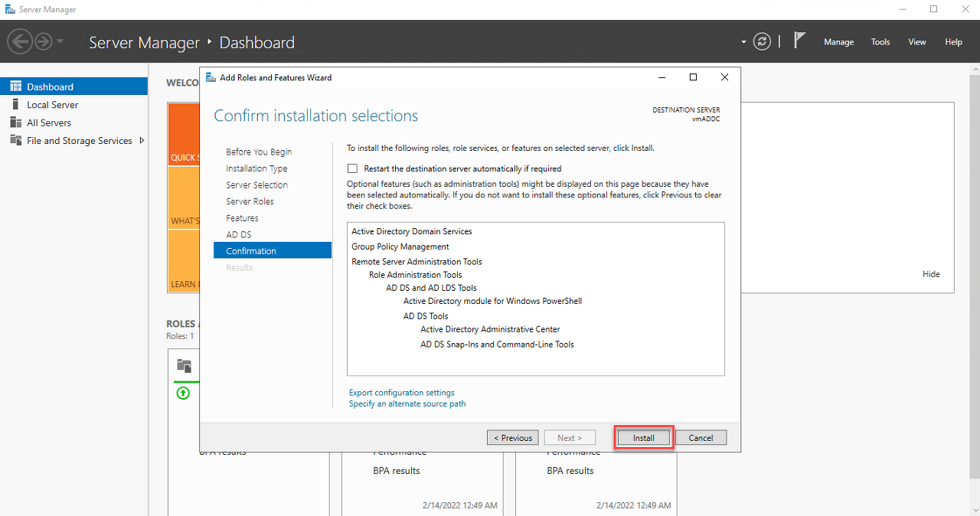Click Group Policy Management in list
The height and width of the screenshot is (516, 980).
pyautogui.click(x=400, y=247)
